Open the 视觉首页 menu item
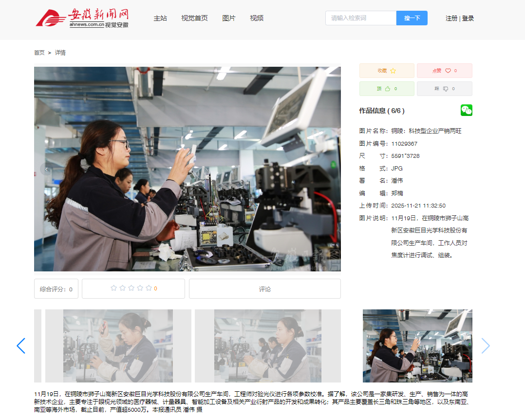 point(194,18)
